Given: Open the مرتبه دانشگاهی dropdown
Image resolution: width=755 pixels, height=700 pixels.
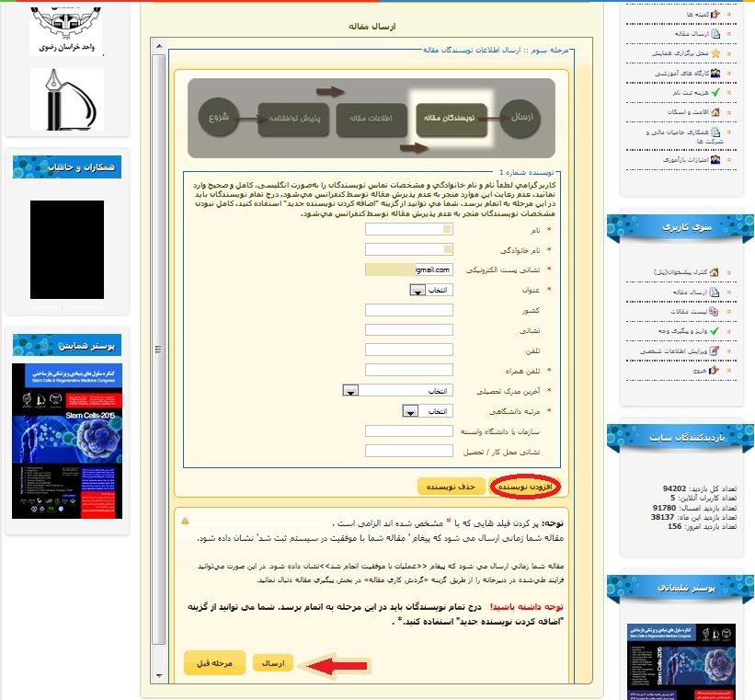Looking at the screenshot, I should 428,411.
